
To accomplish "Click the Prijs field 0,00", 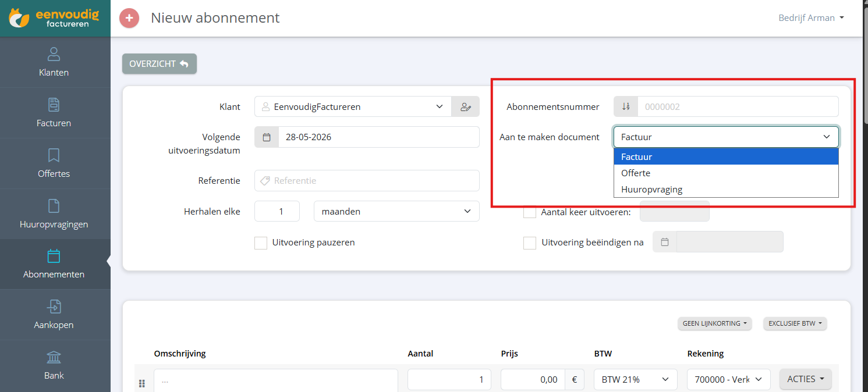I will pos(534,380).
